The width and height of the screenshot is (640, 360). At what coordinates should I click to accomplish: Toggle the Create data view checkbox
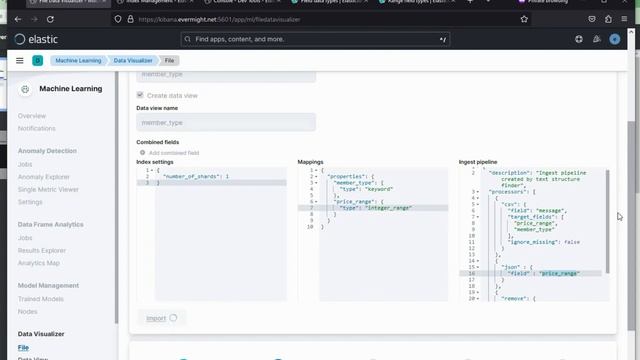click(x=140, y=95)
